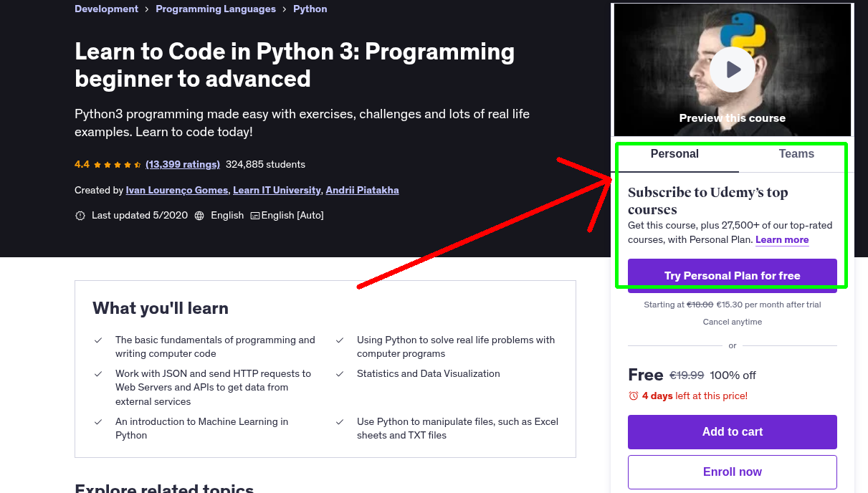868x493 pixels.
Task: Click the 'Preview this course' caption
Action: point(733,118)
